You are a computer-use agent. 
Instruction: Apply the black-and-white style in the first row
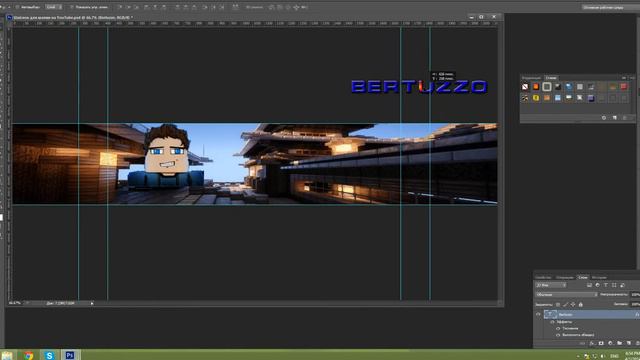coord(558,87)
